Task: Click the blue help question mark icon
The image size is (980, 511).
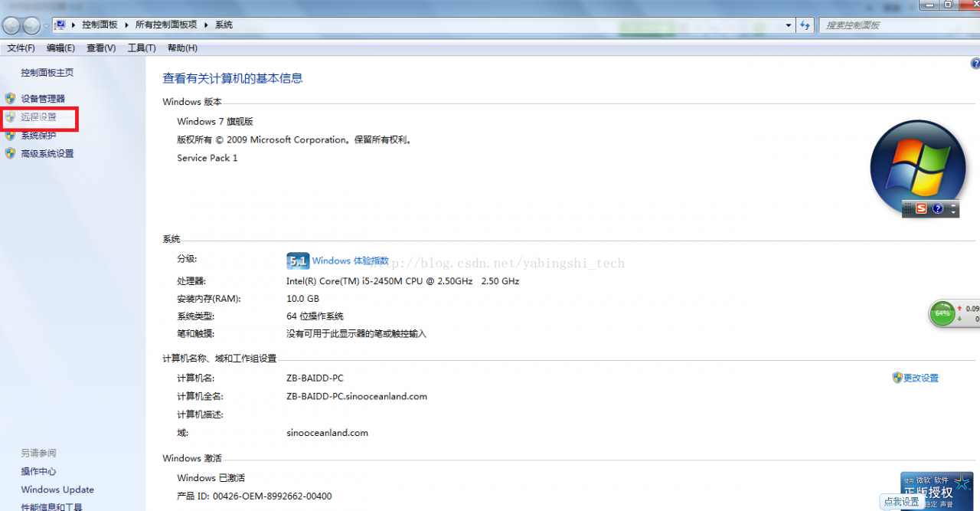Action: (975, 64)
